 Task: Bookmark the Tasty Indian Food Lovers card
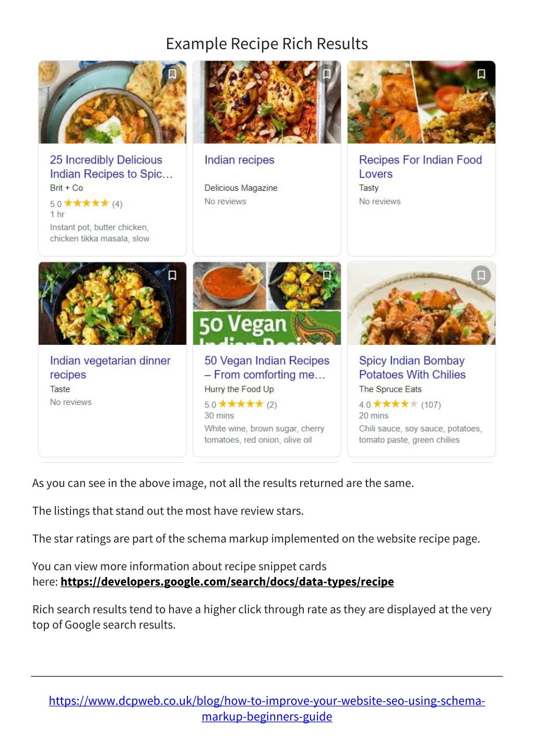(481, 74)
